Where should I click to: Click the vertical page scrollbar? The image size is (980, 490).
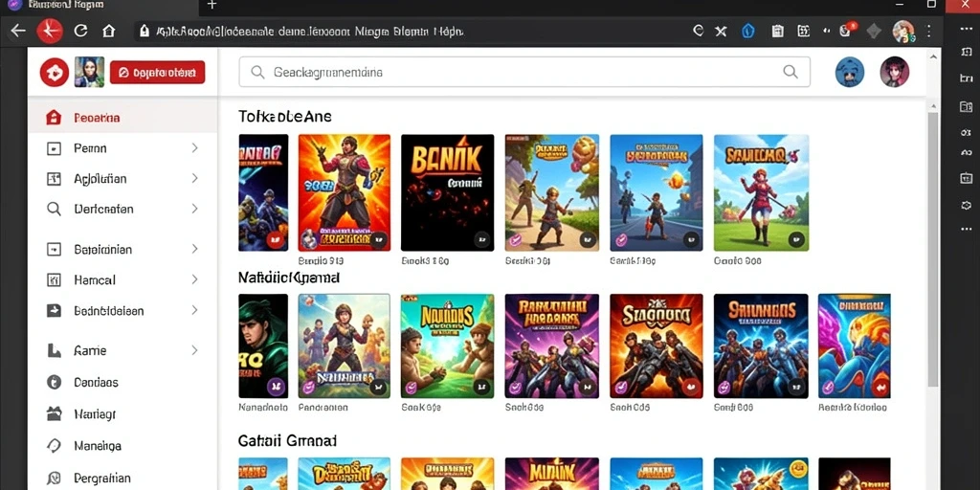coord(932,250)
